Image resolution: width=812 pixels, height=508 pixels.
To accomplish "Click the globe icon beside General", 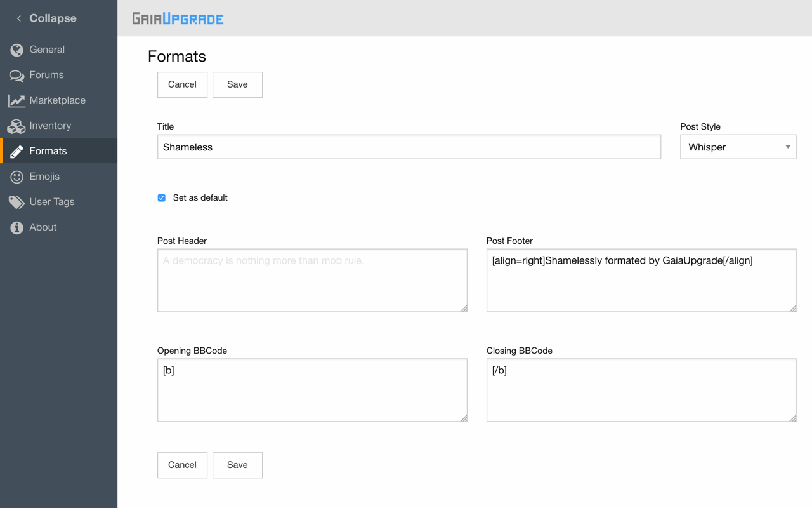I will click(16, 50).
